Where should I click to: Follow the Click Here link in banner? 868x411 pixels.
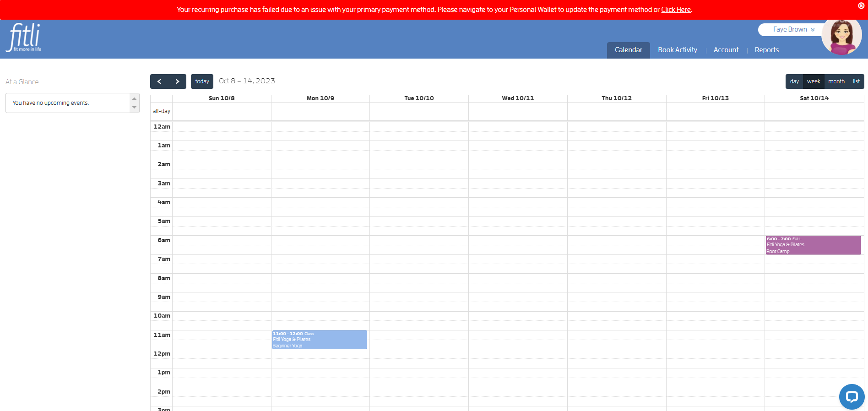676,10
